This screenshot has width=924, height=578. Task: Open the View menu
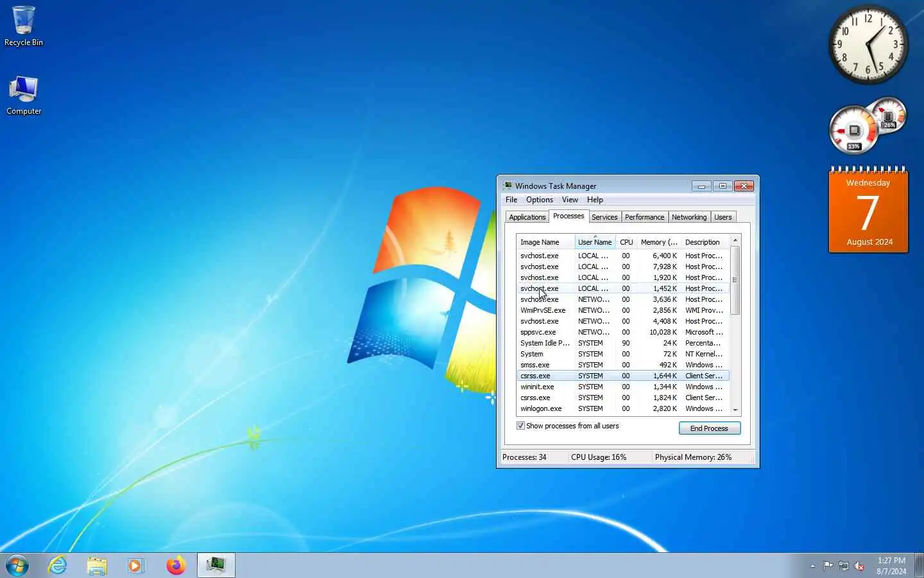point(570,200)
